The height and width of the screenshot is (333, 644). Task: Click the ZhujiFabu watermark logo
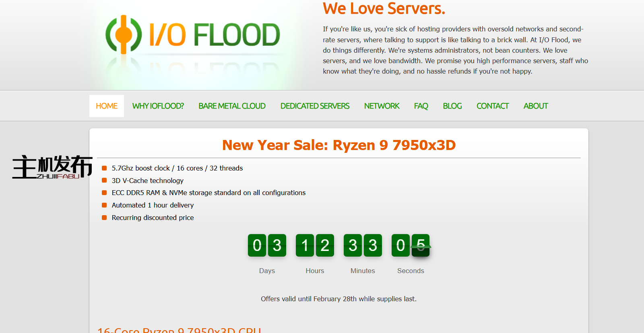(52, 167)
